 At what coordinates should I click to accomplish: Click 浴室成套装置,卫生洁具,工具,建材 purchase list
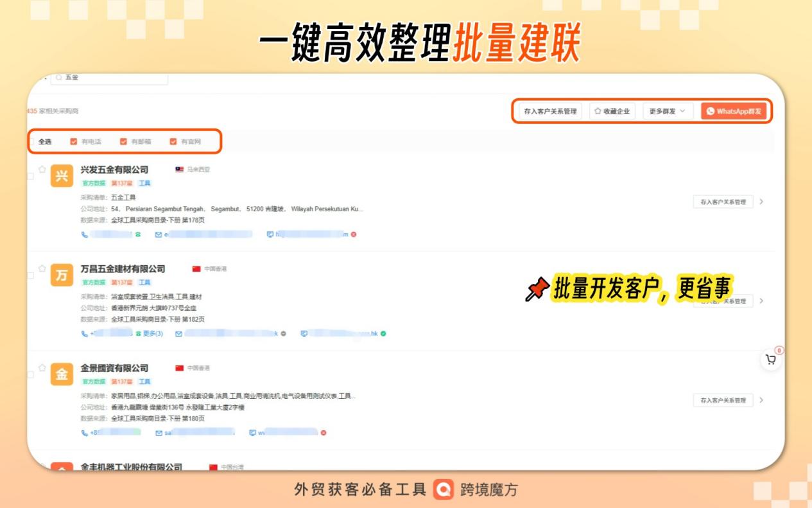click(x=157, y=297)
